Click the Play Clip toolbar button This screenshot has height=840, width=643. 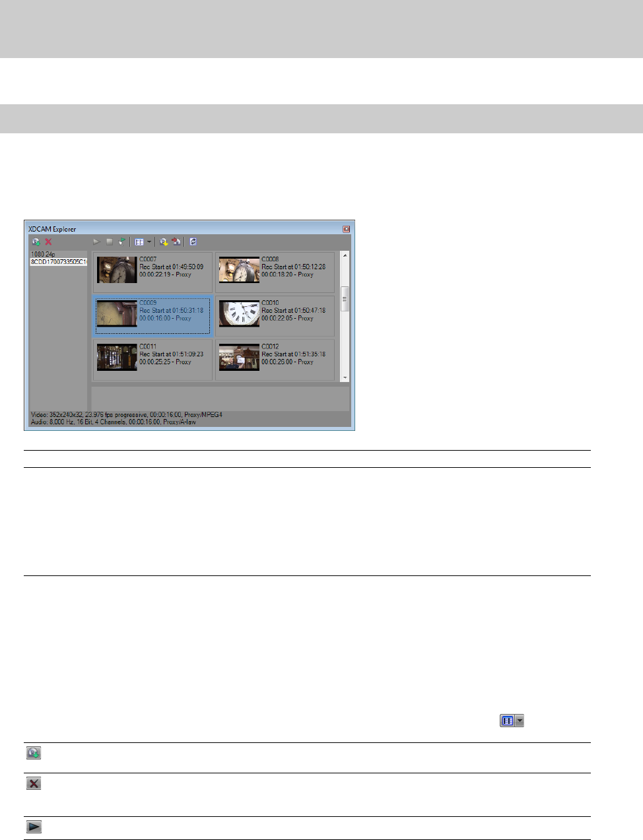(96, 242)
